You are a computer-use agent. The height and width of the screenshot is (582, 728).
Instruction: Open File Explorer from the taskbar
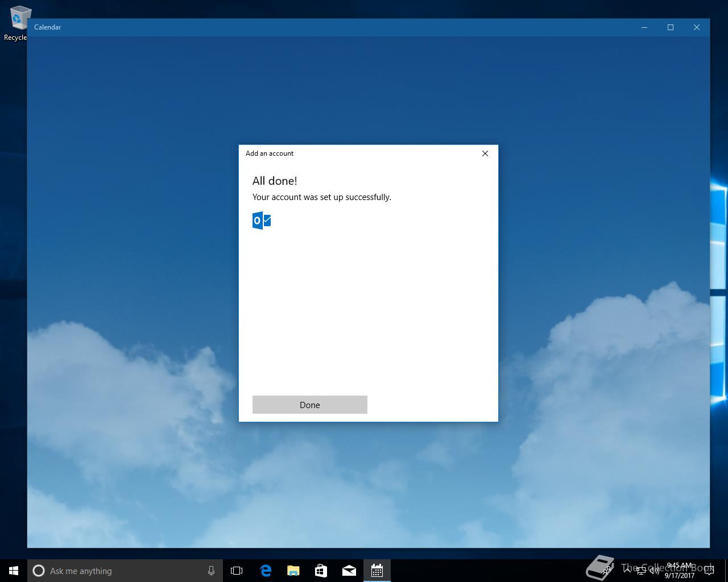(x=293, y=571)
